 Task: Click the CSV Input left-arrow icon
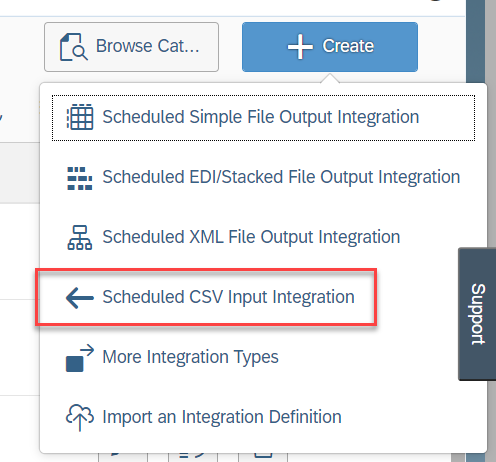[80, 298]
